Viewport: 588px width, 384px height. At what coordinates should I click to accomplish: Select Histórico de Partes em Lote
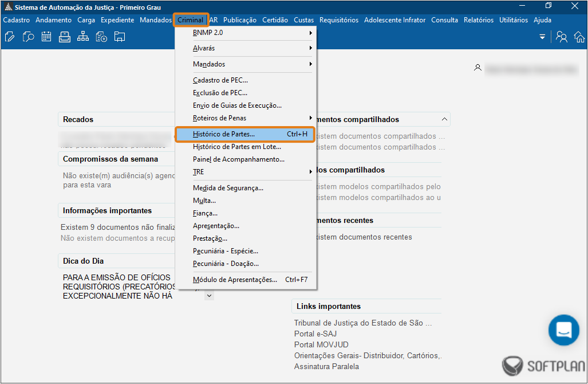[x=246, y=147]
